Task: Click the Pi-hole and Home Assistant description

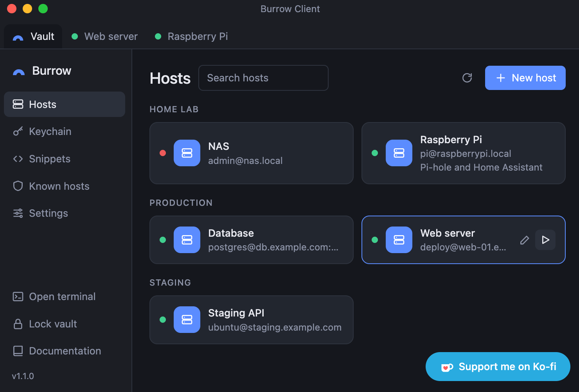Action: 481,167
